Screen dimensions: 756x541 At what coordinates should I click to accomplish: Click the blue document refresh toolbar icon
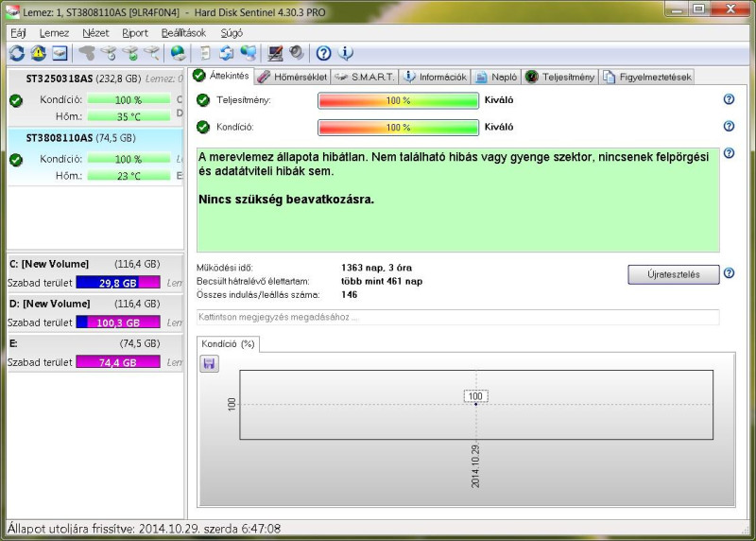pos(227,53)
